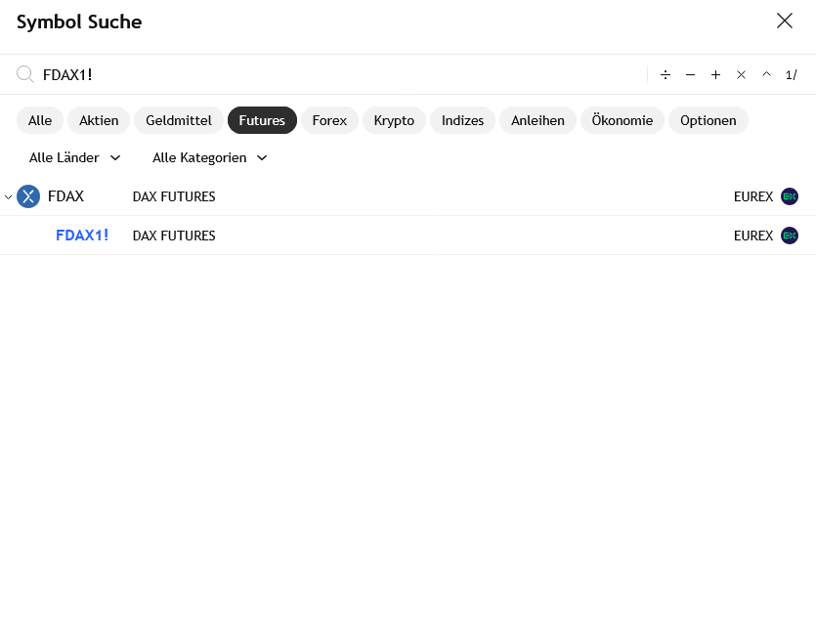Insert the division operator into search
Viewport: 816px width, 644px height.
pyautogui.click(x=666, y=74)
